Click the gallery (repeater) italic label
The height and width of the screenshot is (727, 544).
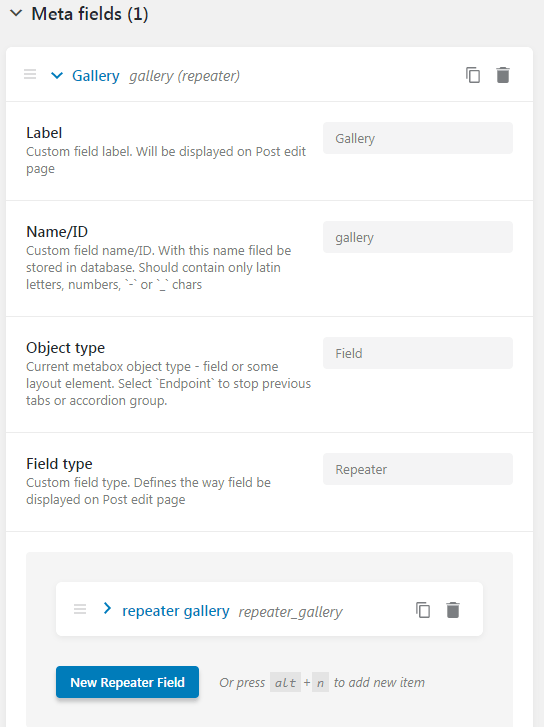coord(185,76)
